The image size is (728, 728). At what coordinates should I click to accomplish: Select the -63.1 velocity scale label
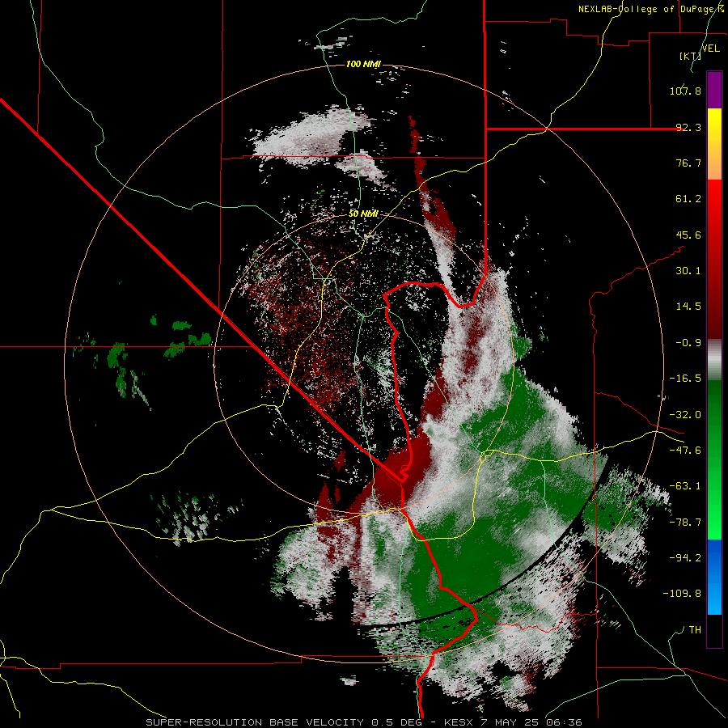click(685, 486)
